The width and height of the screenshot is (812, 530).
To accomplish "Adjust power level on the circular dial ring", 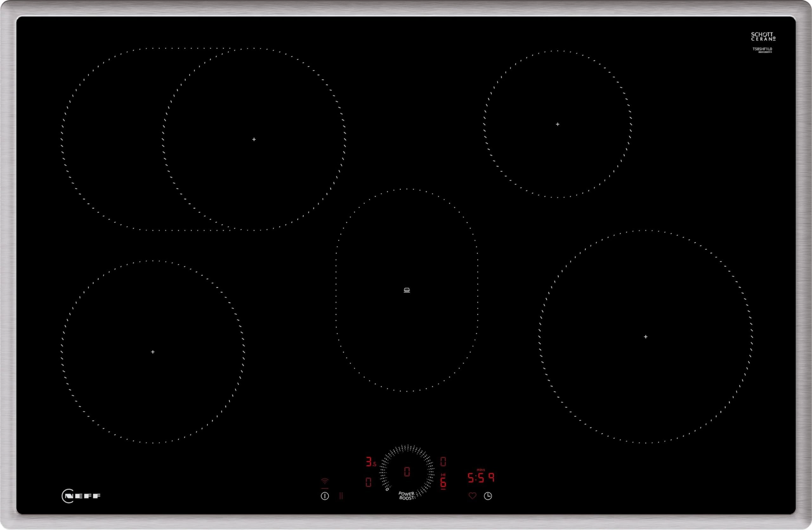I will point(407,448).
